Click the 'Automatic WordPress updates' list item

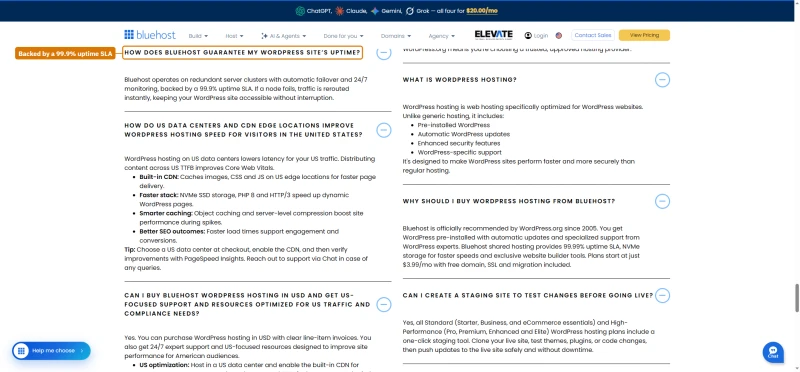(x=463, y=134)
